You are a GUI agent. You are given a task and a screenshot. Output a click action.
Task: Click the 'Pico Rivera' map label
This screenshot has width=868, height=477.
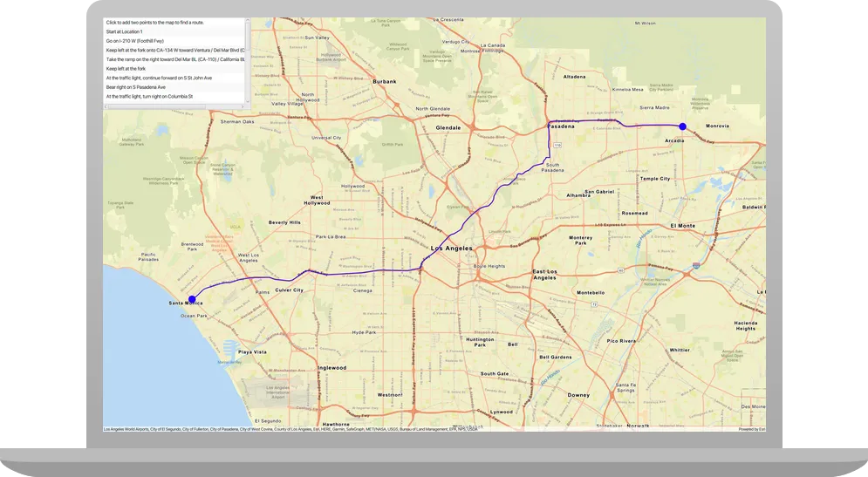click(621, 341)
